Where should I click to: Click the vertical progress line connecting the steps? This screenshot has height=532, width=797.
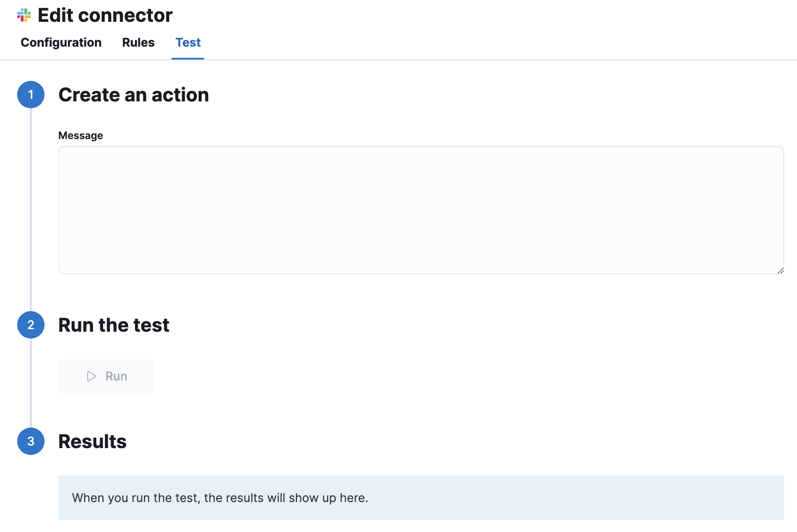pyautogui.click(x=30, y=214)
